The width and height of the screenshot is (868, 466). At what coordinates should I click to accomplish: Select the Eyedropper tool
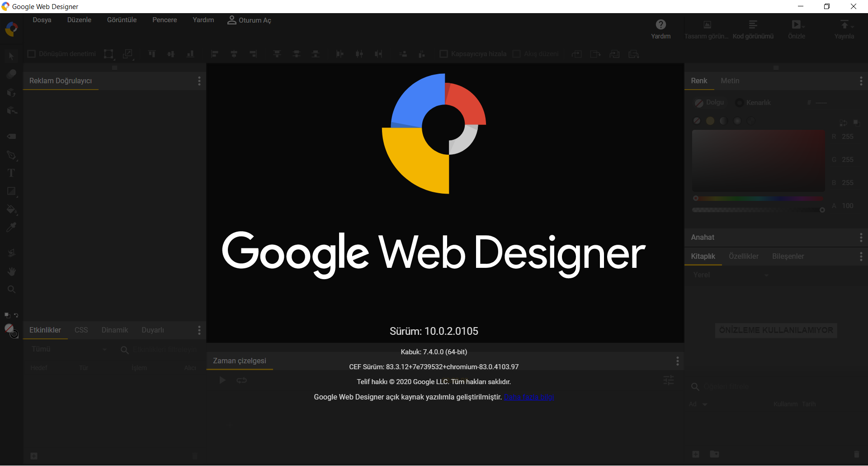(11, 227)
